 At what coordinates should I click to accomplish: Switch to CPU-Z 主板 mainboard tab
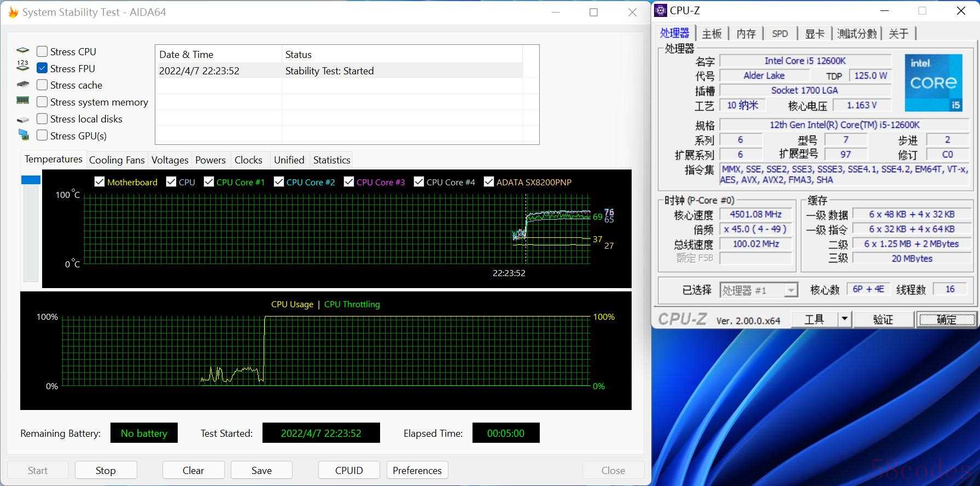(x=712, y=33)
